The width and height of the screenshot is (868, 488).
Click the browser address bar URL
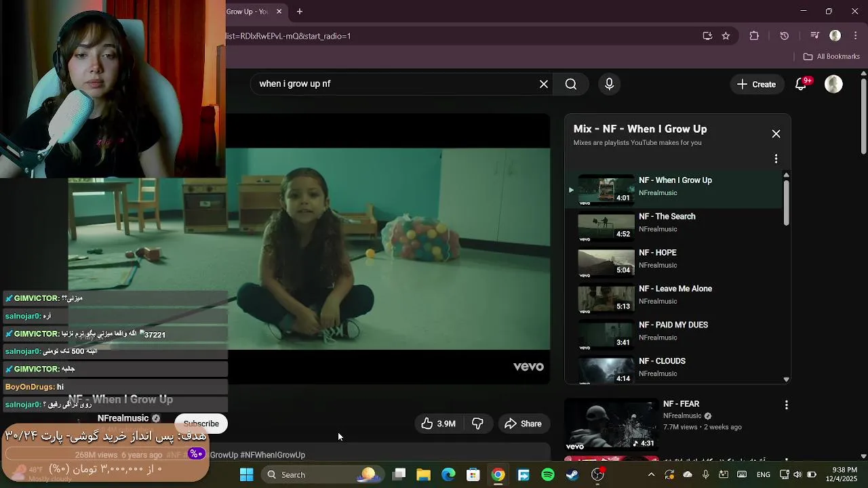288,36
